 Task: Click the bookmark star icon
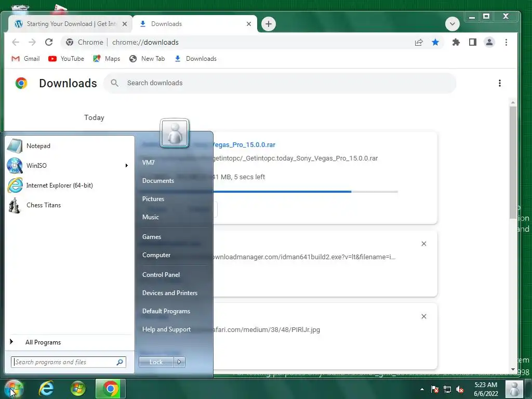point(435,42)
